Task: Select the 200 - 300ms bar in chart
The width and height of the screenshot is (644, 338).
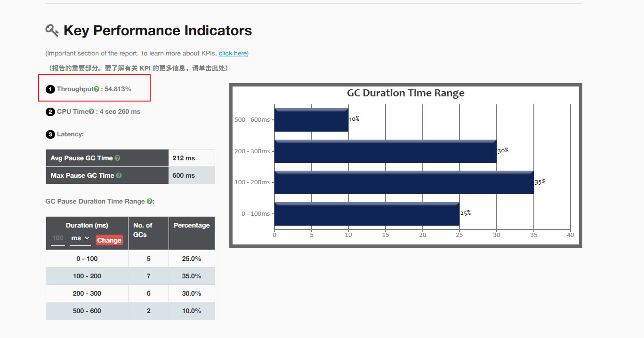Action: point(385,151)
